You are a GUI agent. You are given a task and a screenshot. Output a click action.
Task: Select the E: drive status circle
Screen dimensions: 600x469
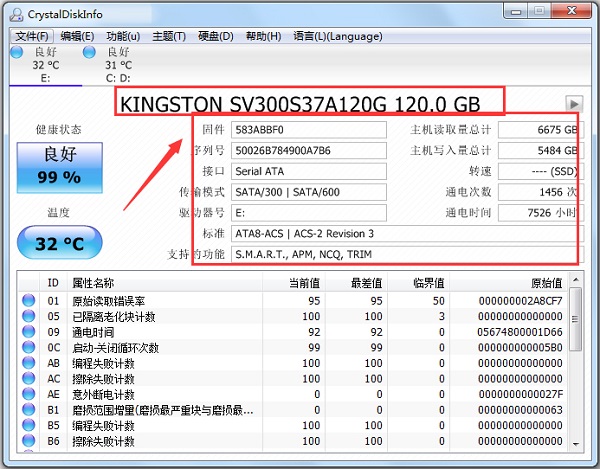[17, 52]
